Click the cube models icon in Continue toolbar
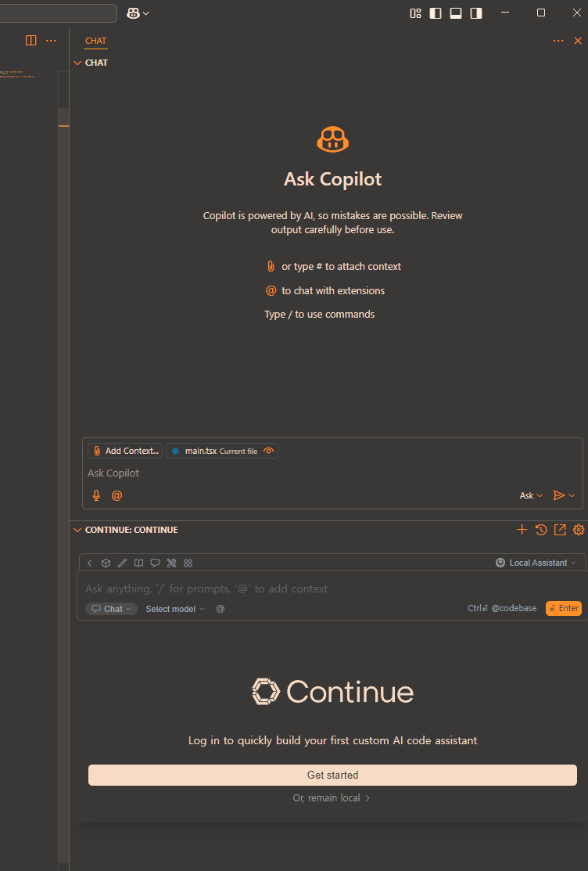The height and width of the screenshot is (871, 588). tap(106, 563)
